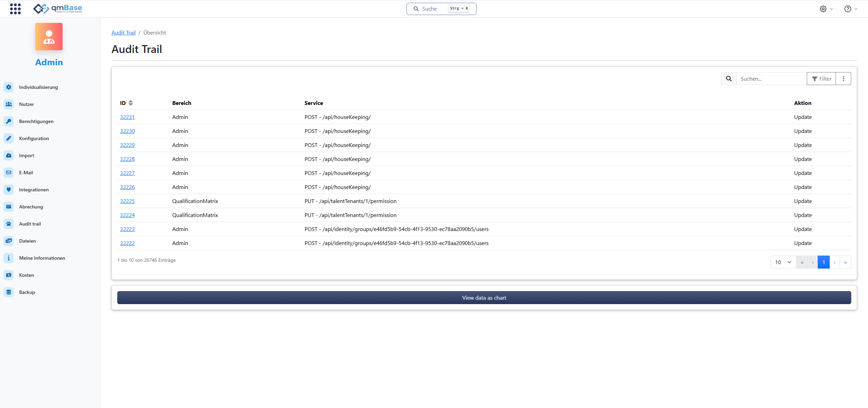This screenshot has width=868, height=408.
Task: Open the Backup sidebar entry
Action: [x=27, y=292]
